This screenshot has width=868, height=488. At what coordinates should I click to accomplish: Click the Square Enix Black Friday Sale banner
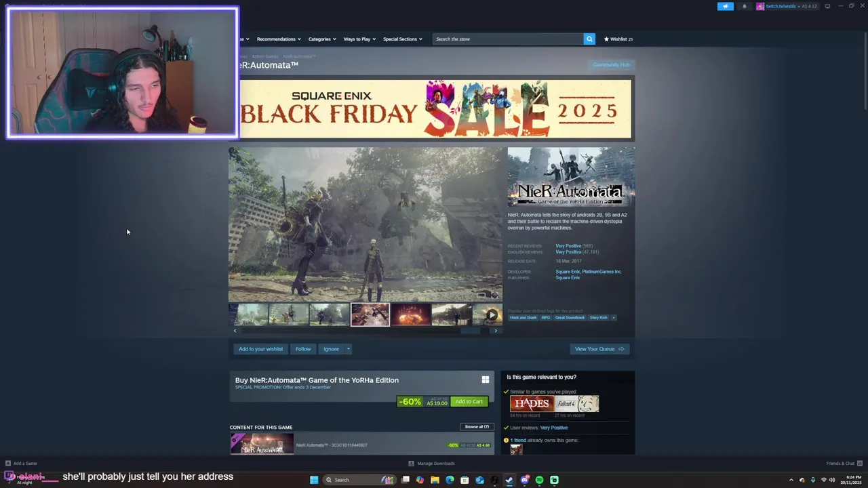pyautogui.click(x=435, y=109)
